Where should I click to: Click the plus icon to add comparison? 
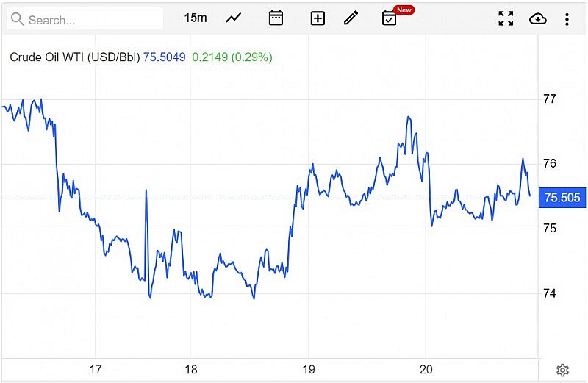tap(318, 18)
